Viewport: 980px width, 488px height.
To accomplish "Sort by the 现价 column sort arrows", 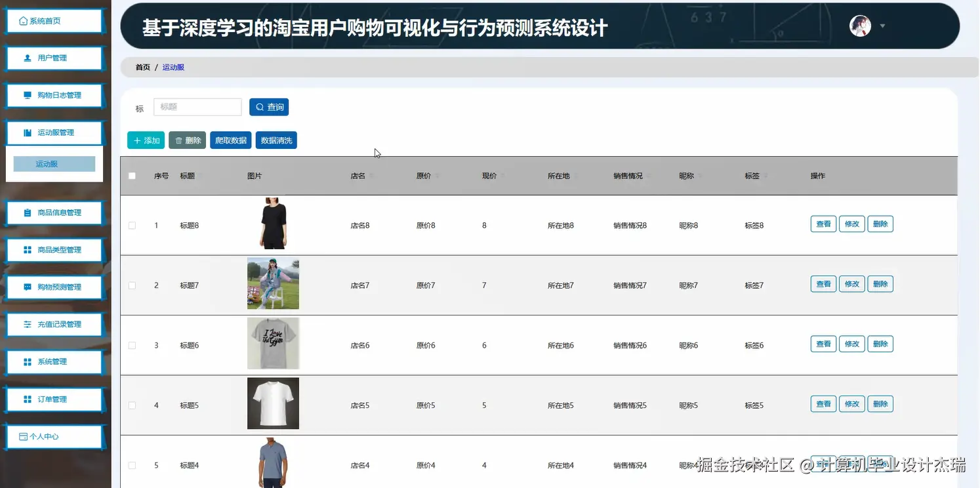I will tap(503, 176).
